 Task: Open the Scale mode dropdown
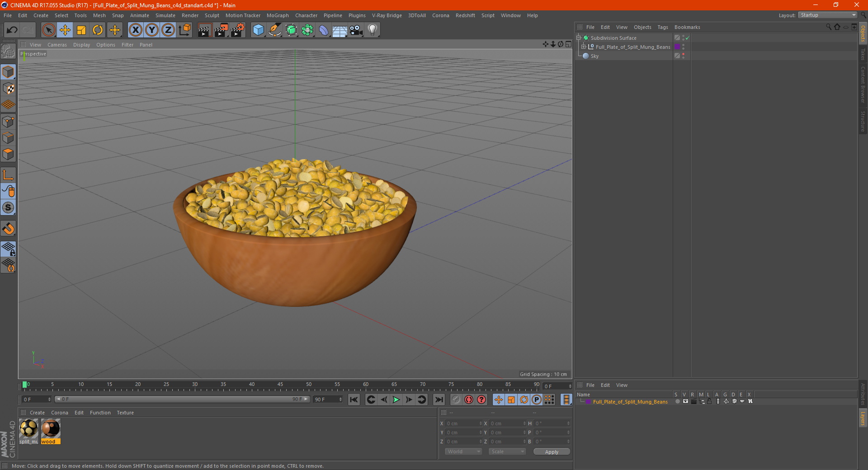click(x=507, y=451)
